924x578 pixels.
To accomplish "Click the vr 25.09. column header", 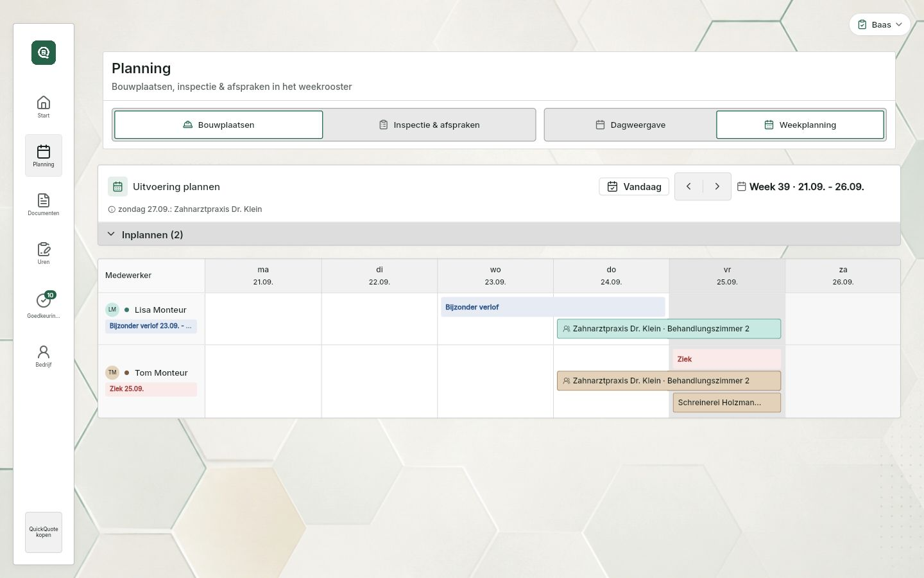I will (727, 276).
